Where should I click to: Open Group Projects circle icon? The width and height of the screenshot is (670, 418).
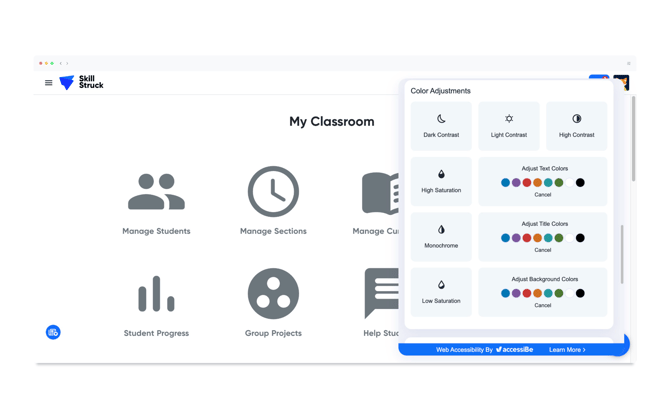[273, 294]
